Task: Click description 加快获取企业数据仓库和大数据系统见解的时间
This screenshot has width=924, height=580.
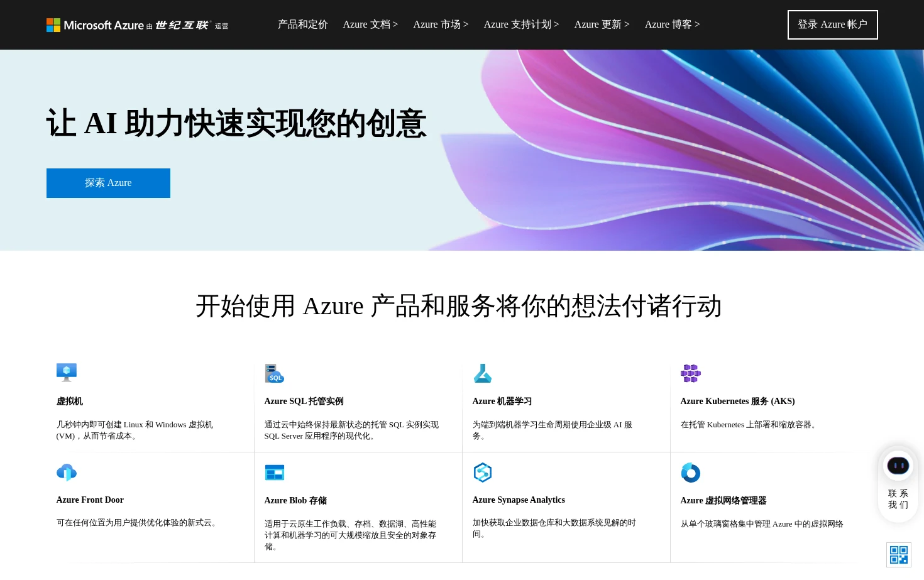Action: point(554,528)
